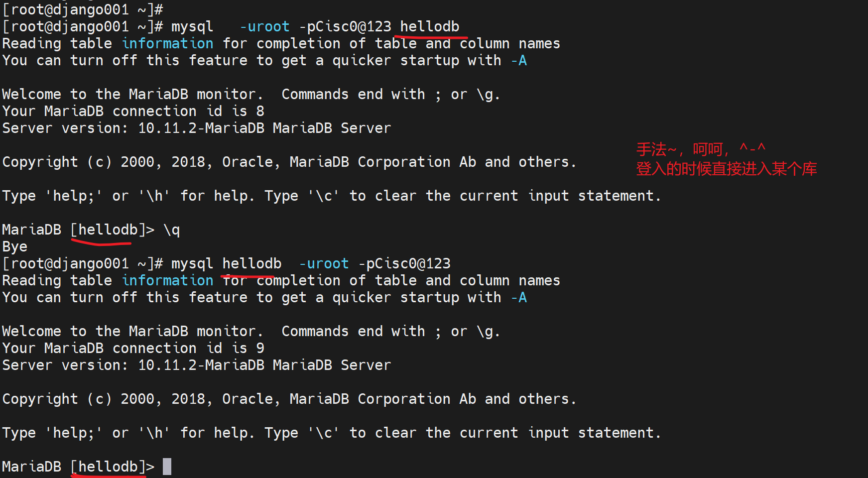Click the \q quit command text
The width and height of the screenshot is (868, 478).
coord(171,230)
